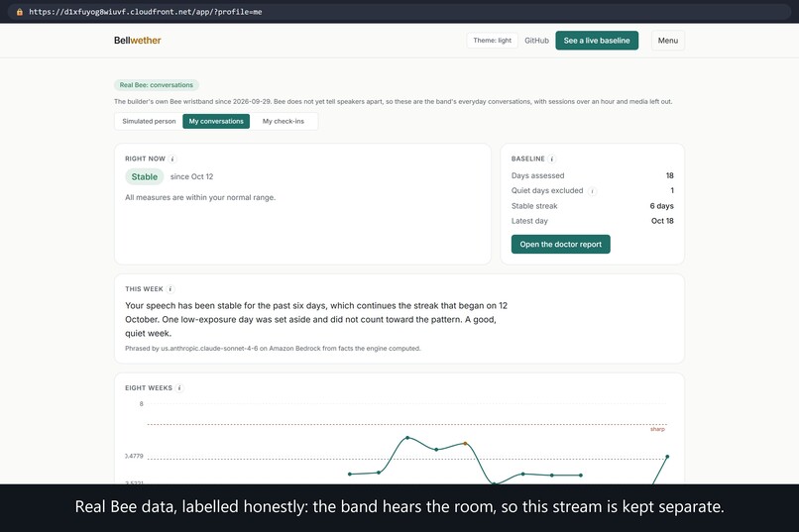This screenshot has height=532, width=799.
Task: Open the doctor report
Action: pyautogui.click(x=560, y=245)
